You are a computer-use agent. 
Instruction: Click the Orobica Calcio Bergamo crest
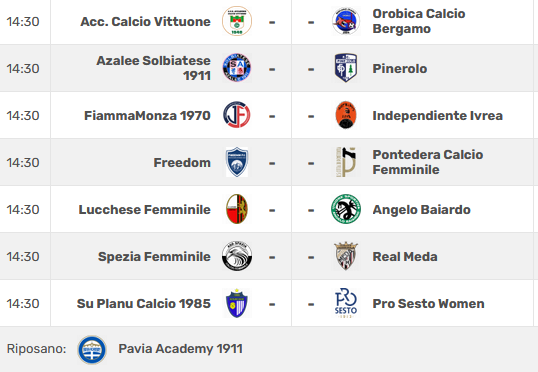point(346,21)
